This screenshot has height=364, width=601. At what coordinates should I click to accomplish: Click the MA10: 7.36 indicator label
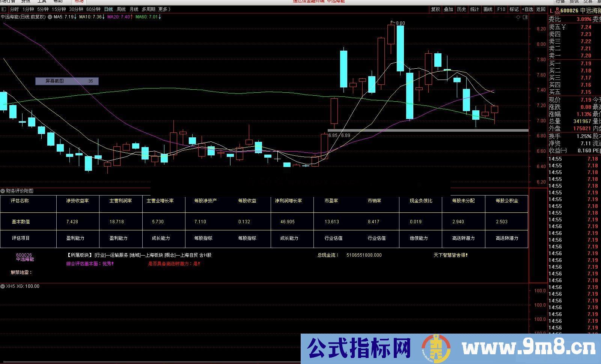click(92, 17)
